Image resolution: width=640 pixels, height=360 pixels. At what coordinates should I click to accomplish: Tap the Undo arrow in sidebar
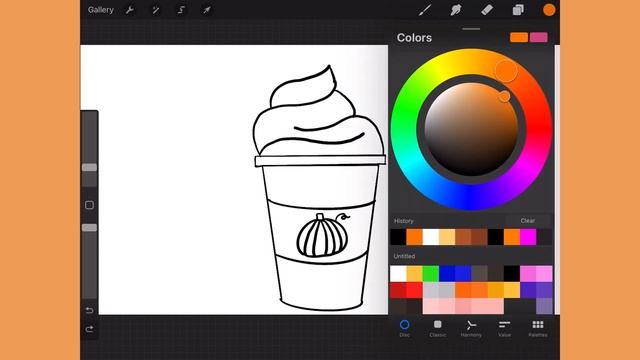click(89, 310)
